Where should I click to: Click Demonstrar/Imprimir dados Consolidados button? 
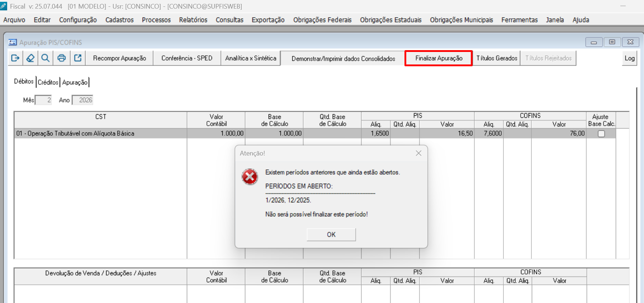click(x=343, y=58)
